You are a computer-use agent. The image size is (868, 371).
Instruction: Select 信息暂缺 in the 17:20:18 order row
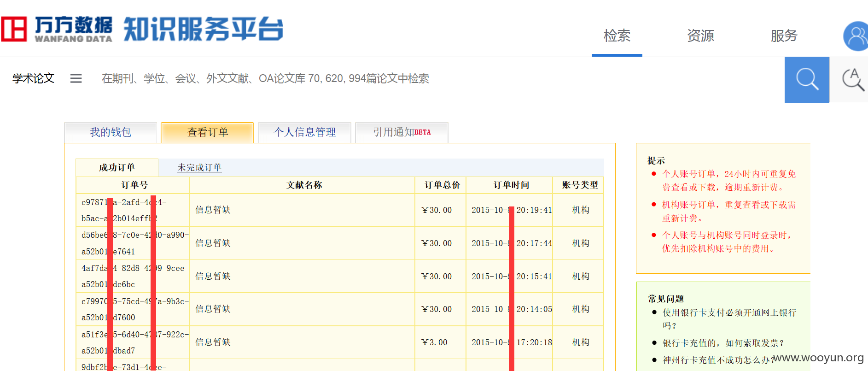tap(213, 342)
